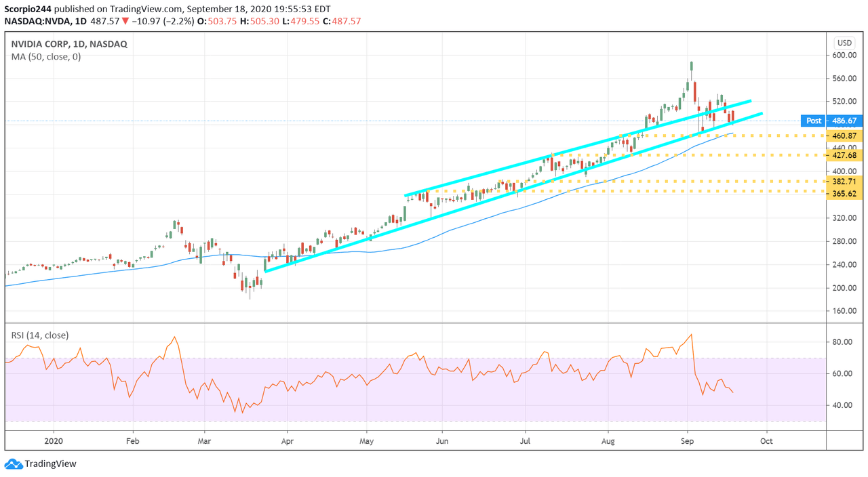Screen dimensions: 868x477
Task: Click the RSI 60.00 axis label
Action: [x=842, y=374]
